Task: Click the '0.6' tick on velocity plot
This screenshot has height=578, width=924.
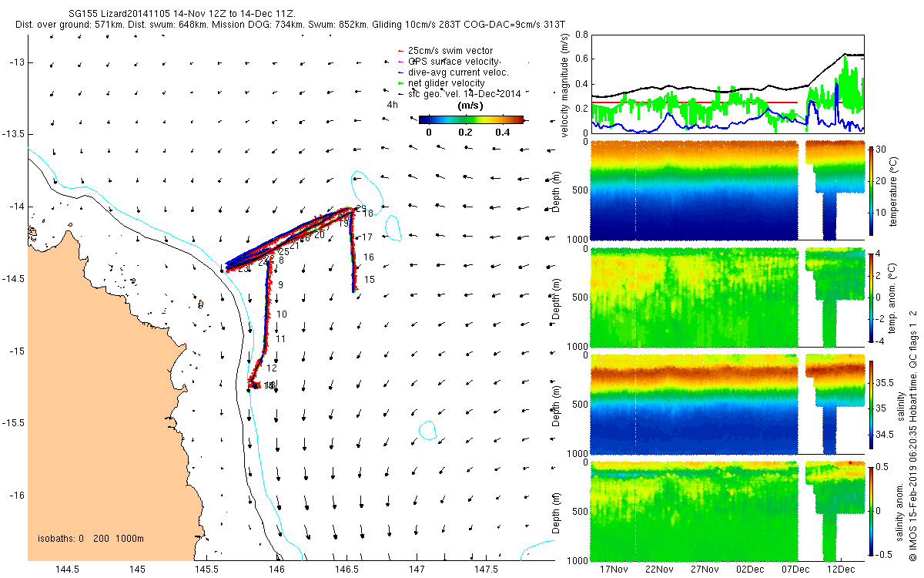Action: point(581,59)
